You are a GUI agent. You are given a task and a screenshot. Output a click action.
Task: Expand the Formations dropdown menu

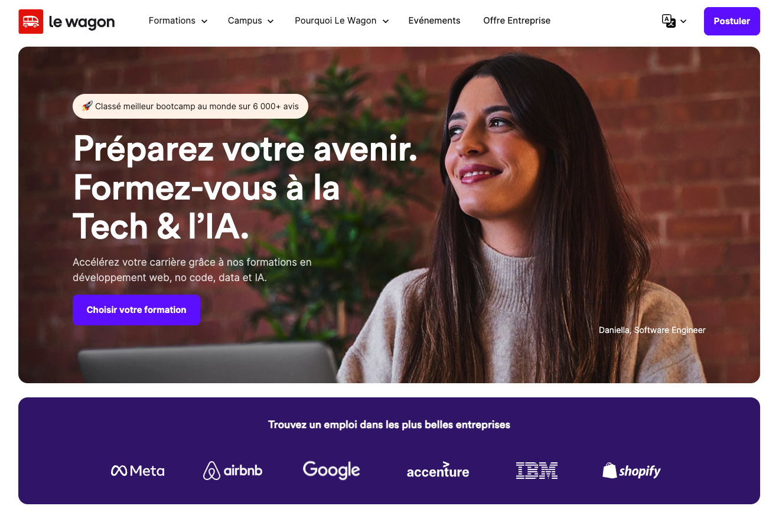tap(178, 21)
